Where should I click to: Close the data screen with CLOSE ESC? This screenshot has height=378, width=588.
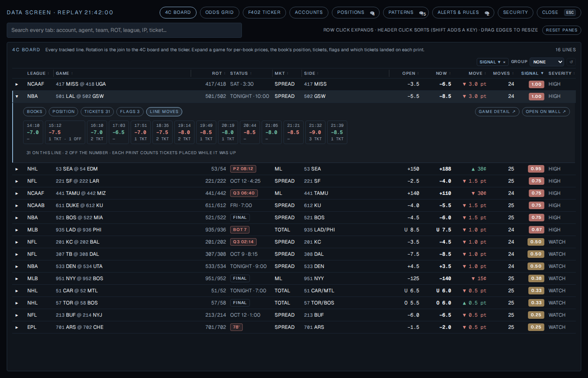(x=559, y=13)
